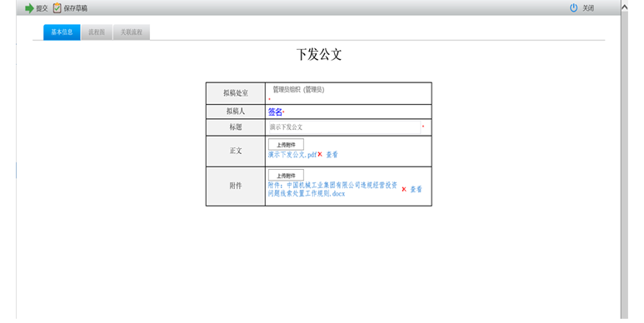Open the 流程图 tab
Image resolution: width=644 pixels, height=323 pixels.
pyautogui.click(x=97, y=32)
